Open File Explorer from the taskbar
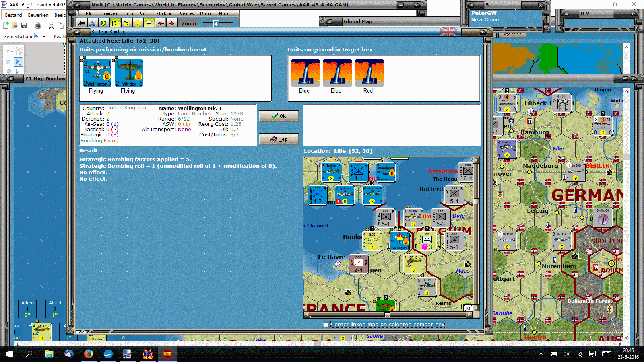Screen dimensions: 644x362 49,354
